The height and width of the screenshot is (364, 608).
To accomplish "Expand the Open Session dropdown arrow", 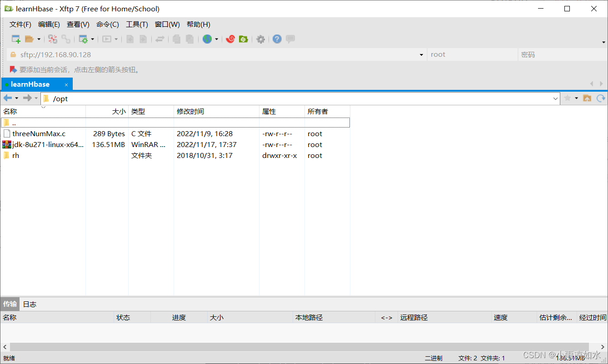I will coord(39,39).
